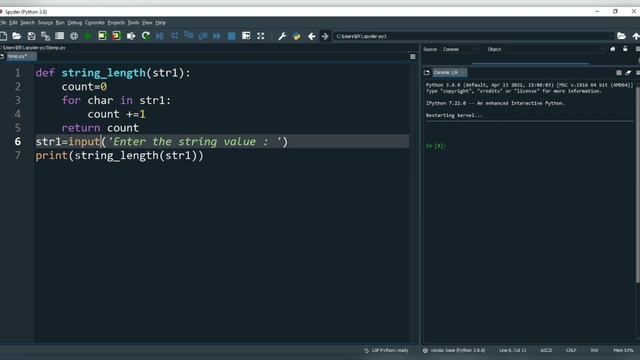Run selection or current line
640x360 pixels.
click(x=131, y=36)
